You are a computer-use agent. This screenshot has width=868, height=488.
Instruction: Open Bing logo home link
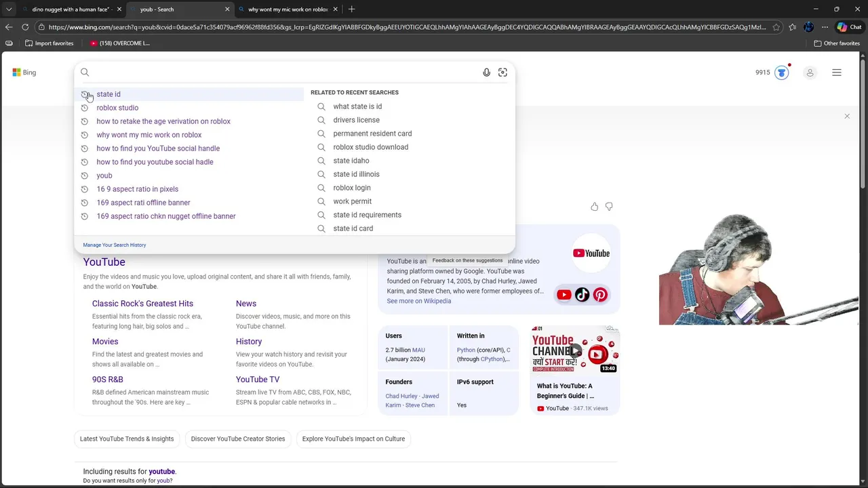(x=24, y=73)
